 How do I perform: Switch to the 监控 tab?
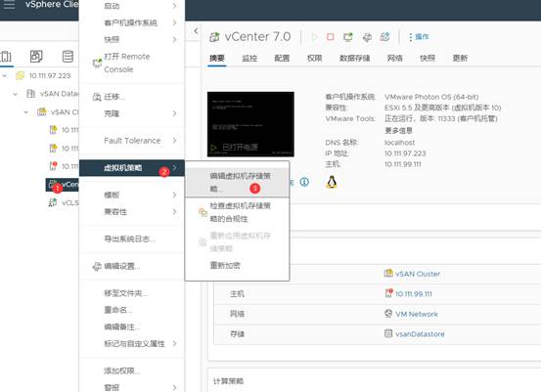click(x=249, y=58)
